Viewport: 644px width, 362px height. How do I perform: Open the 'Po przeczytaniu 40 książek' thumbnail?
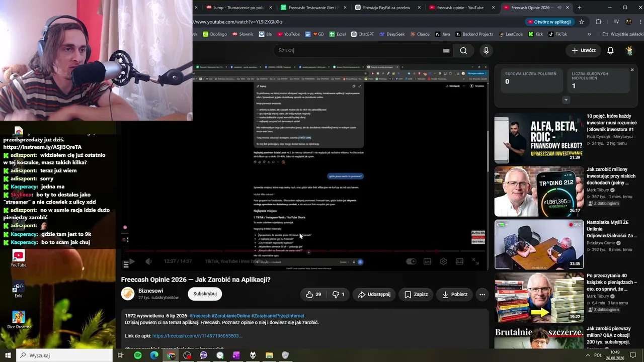[539, 298]
